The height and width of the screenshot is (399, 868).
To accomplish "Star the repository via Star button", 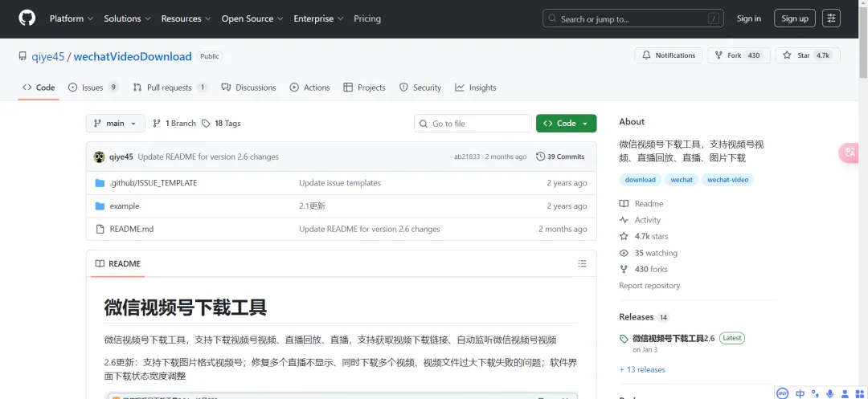I will pyautogui.click(x=808, y=55).
